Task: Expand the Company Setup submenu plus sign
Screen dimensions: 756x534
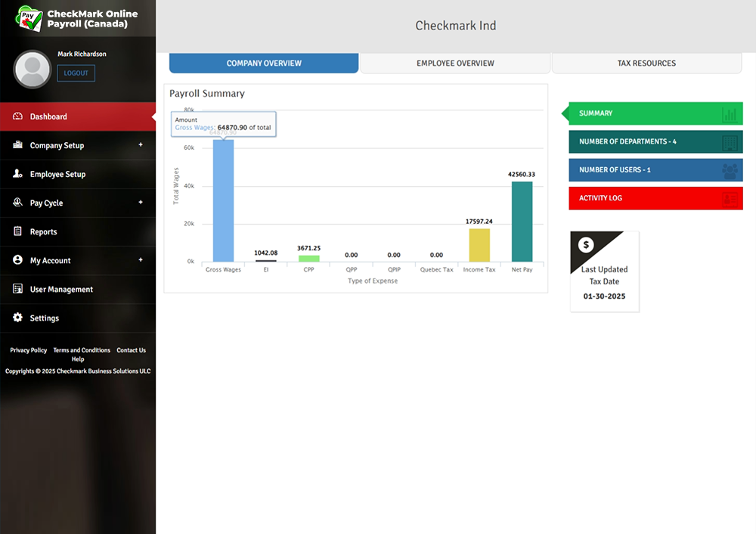Action: pyautogui.click(x=141, y=144)
